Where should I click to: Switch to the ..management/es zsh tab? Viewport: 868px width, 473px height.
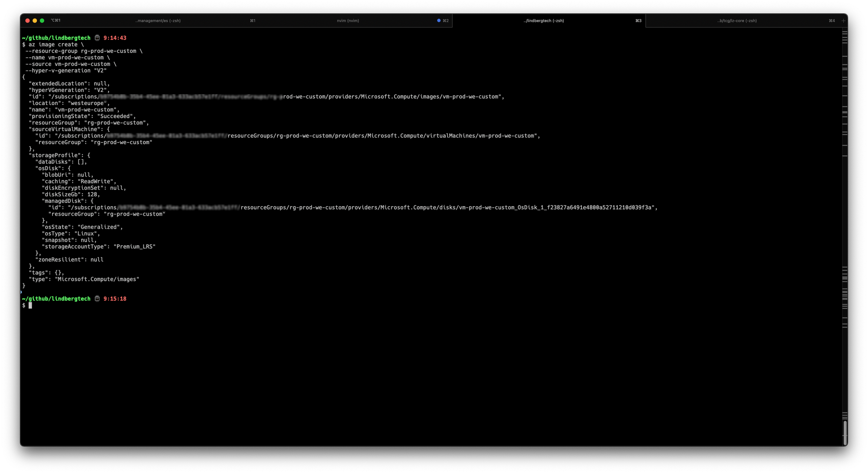pos(158,20)
